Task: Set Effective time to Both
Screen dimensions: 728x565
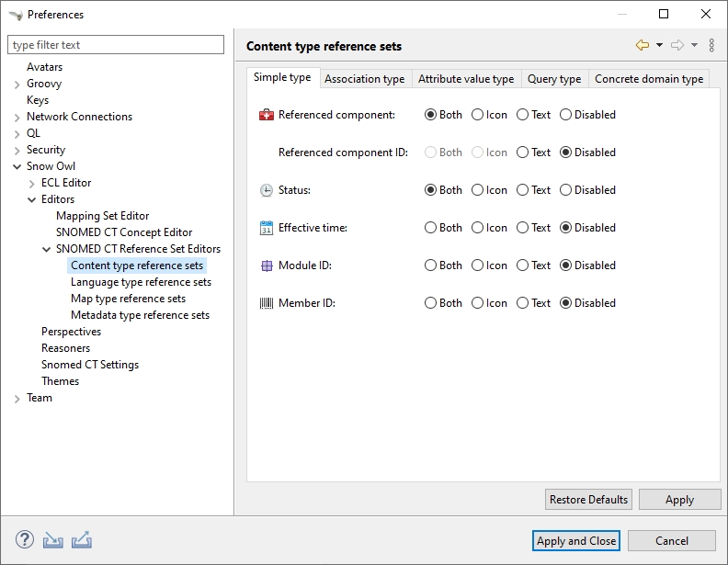Action: 431,228
